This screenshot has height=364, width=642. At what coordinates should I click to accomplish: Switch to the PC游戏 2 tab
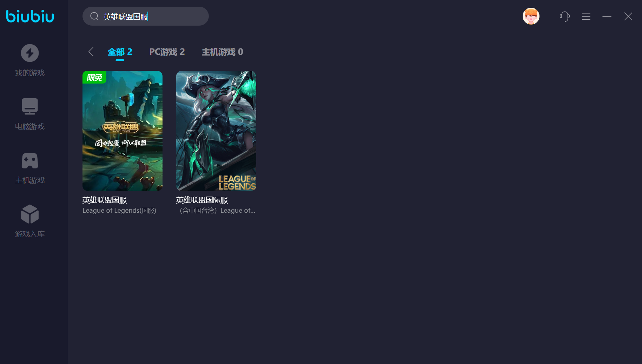(167, 52)
